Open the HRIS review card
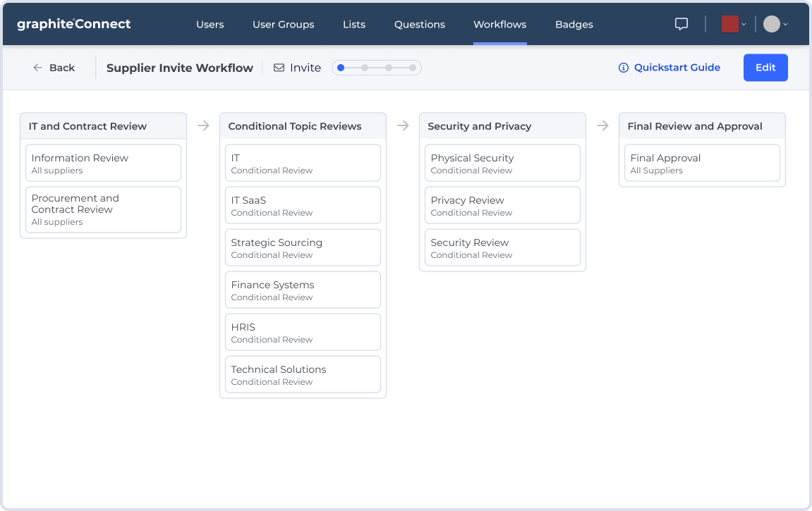The width and height of the screenshot is (812, 511). (303, 332)
